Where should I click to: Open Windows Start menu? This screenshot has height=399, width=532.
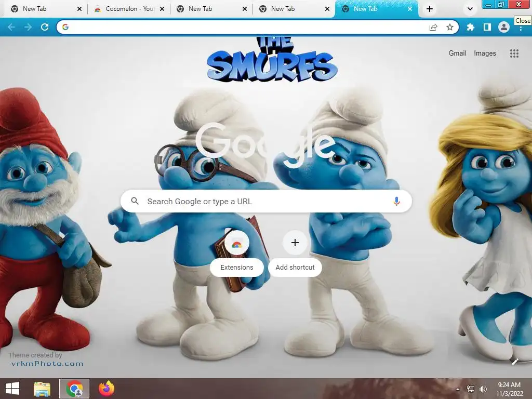[12, 389]
